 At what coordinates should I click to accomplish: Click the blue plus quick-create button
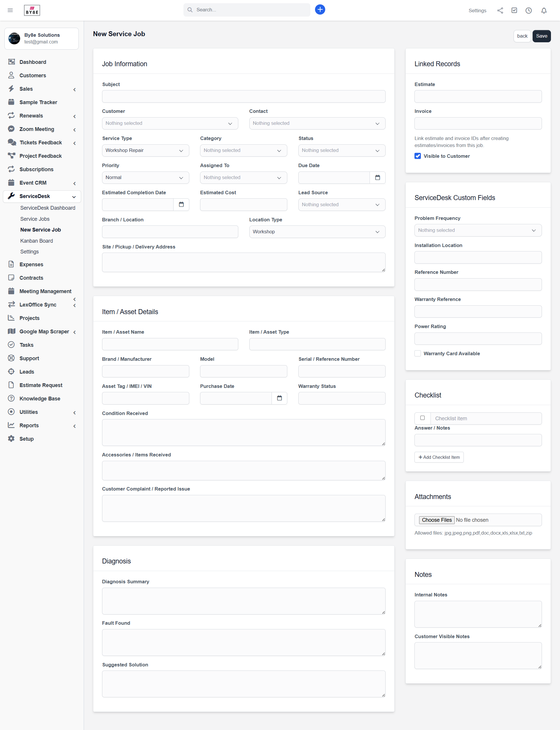(320, 9)
